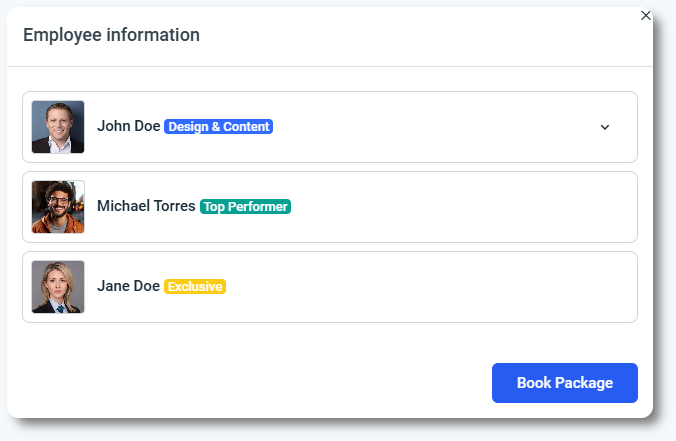Click the Employee information heading
Image resolution: width=676 pixels, height=441 pixels.
click(111, 35)
